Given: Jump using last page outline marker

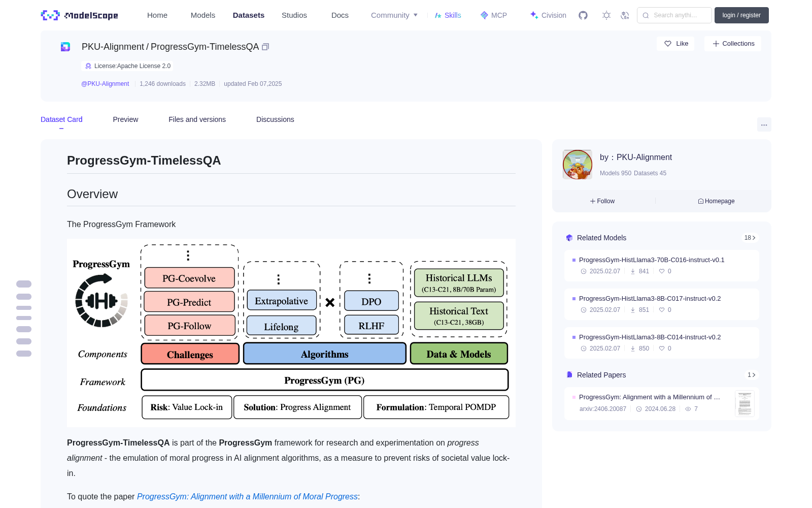Looking at the screenshot, I should point(24,354).
